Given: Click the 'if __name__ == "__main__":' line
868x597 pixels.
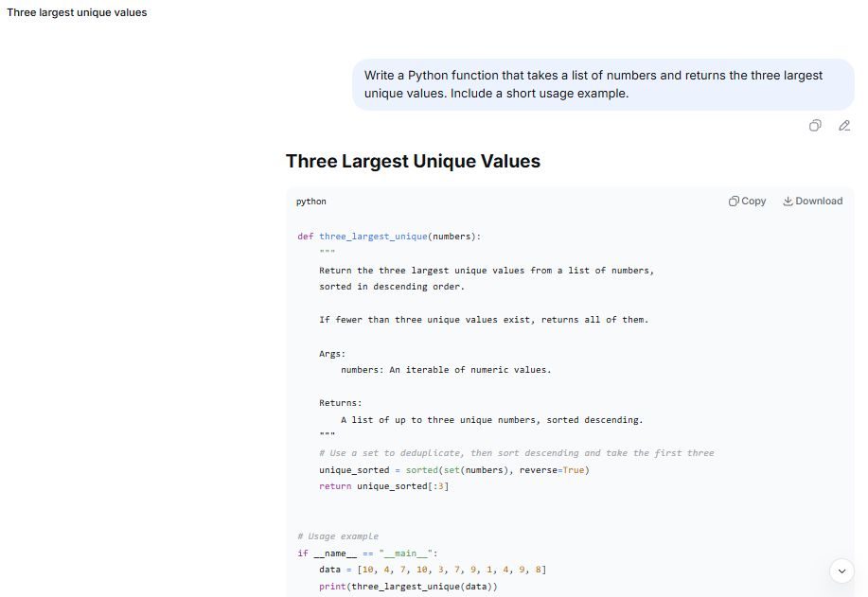Looking at the screenshot, I should tap(367, 553).
